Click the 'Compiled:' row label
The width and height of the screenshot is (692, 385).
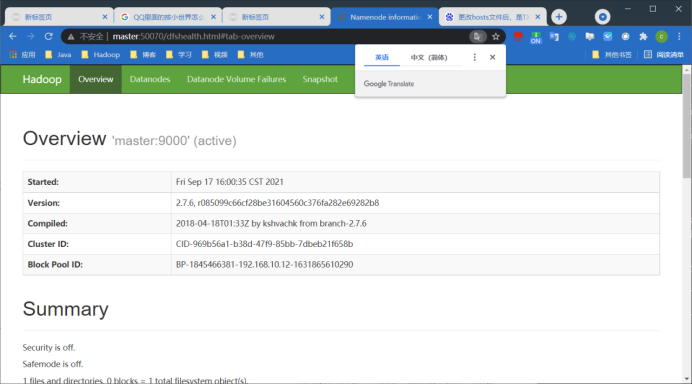(48, 223)
